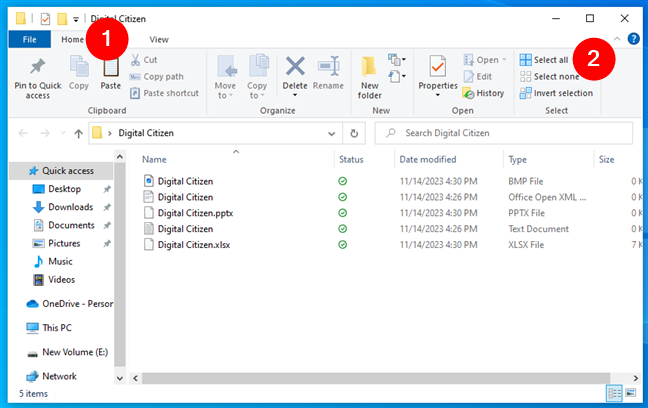
Task: Open the New item dropdown icon
Action: [x=397, y=60]
